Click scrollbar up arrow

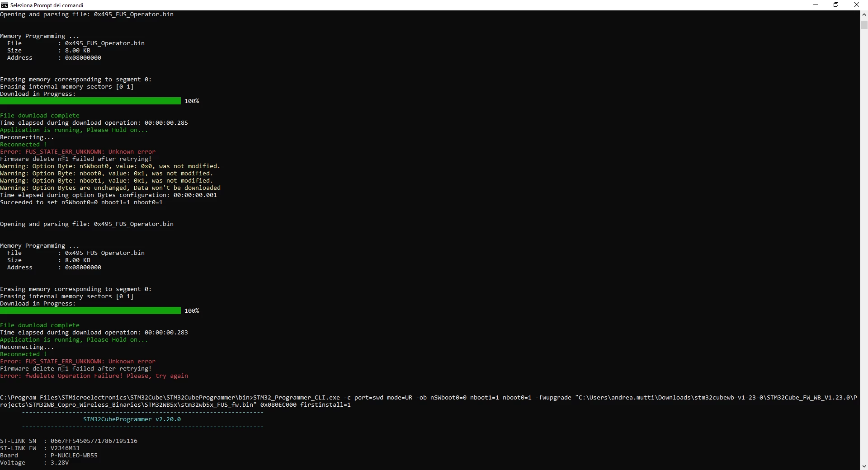[x=864, y=14]
